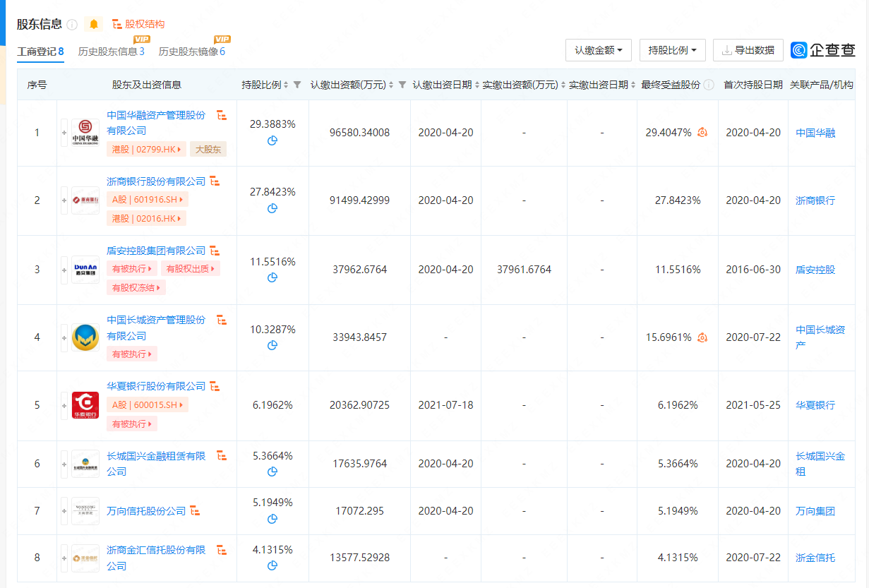Expand row for 中国华融资产管理

coord(64,133)
